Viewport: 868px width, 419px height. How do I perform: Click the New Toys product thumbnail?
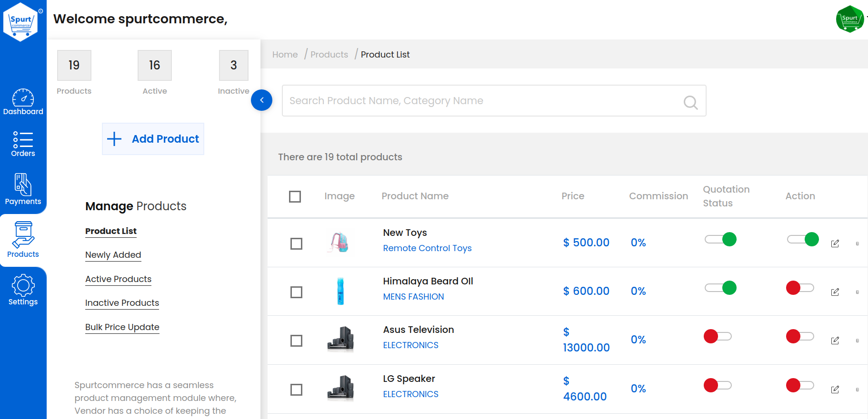340,243
